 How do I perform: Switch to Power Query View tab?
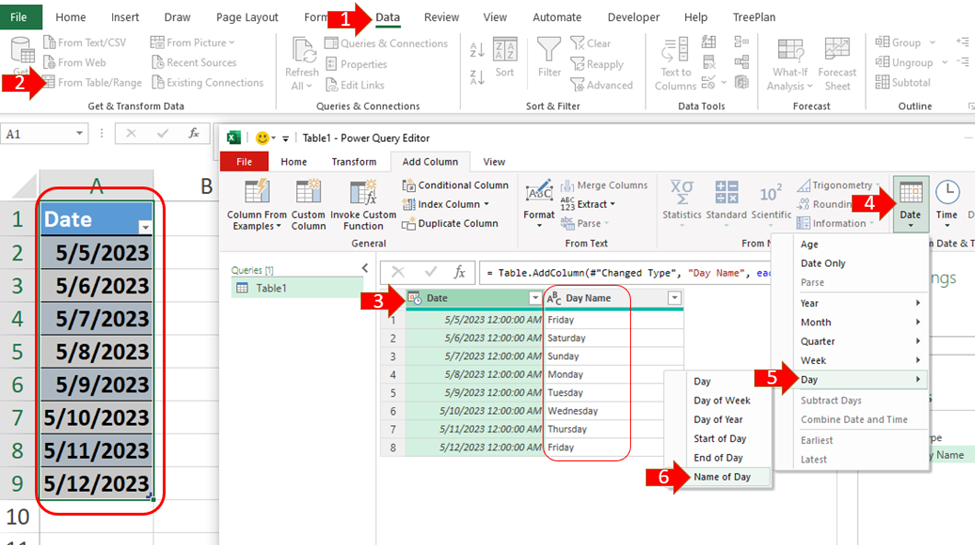point(494,162)
